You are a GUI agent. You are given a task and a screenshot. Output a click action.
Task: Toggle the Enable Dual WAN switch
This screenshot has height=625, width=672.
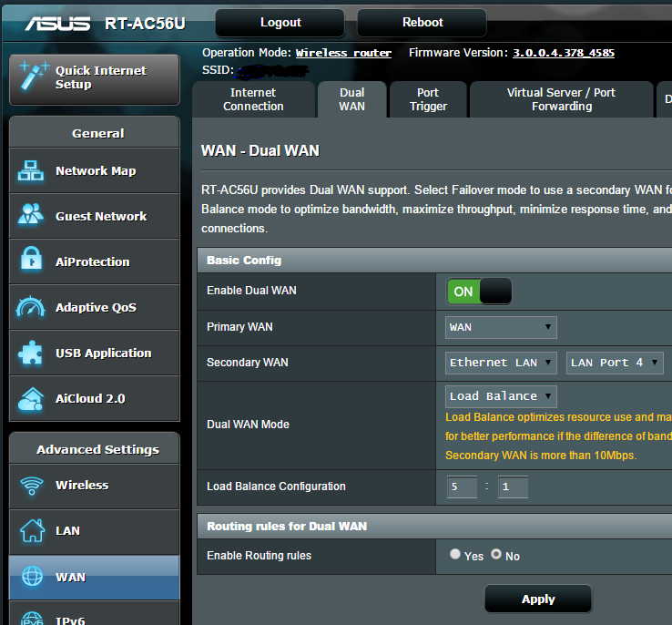pyautogui.click(x=479, y=292)
